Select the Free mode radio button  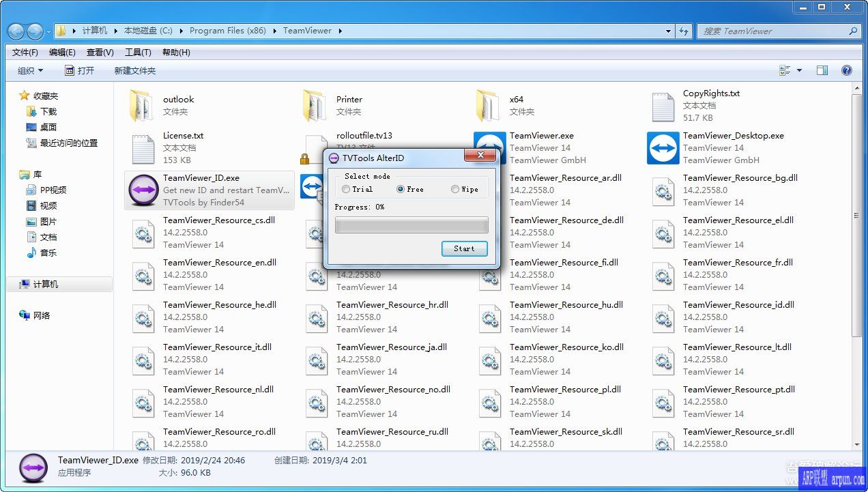point(401,189)
